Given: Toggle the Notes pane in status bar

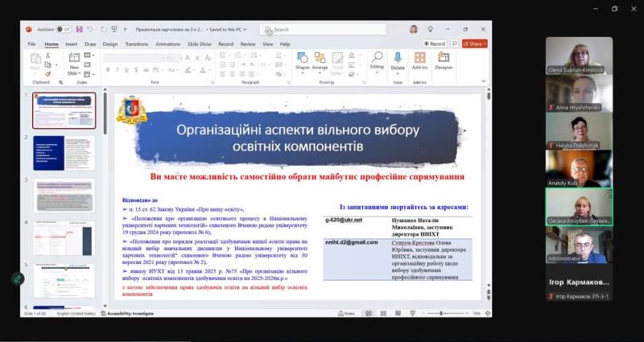Looking at the screenshot, I should point(347,314).
